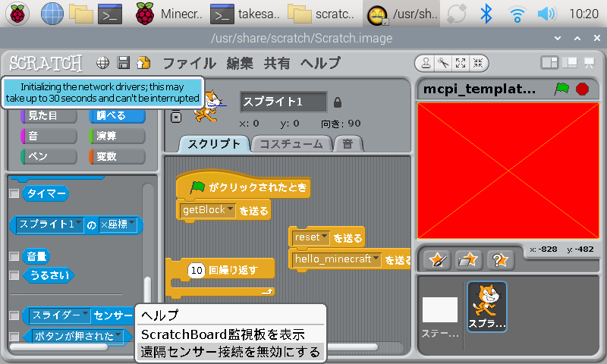
Task: Paint a new sprite
Action: (x=438, y=259)
